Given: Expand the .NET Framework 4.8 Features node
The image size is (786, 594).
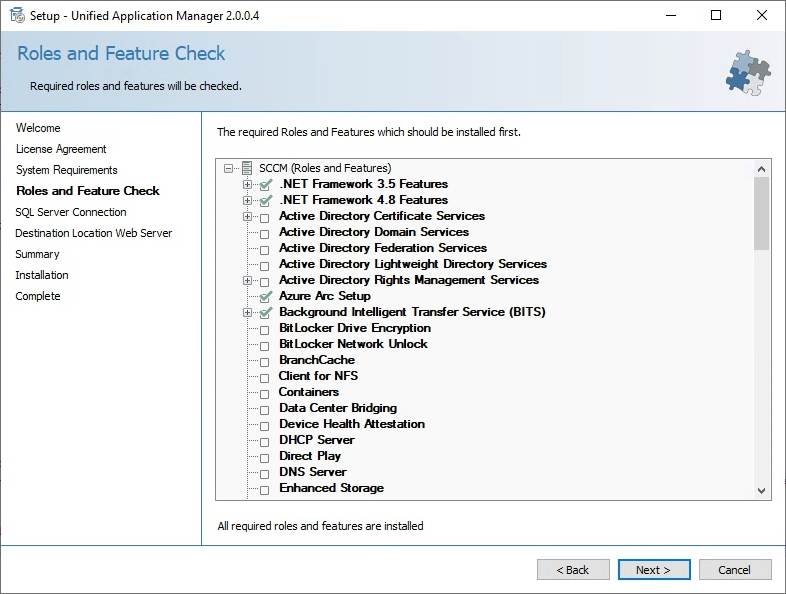Looking at the screenshot, I should pos(247,201).
